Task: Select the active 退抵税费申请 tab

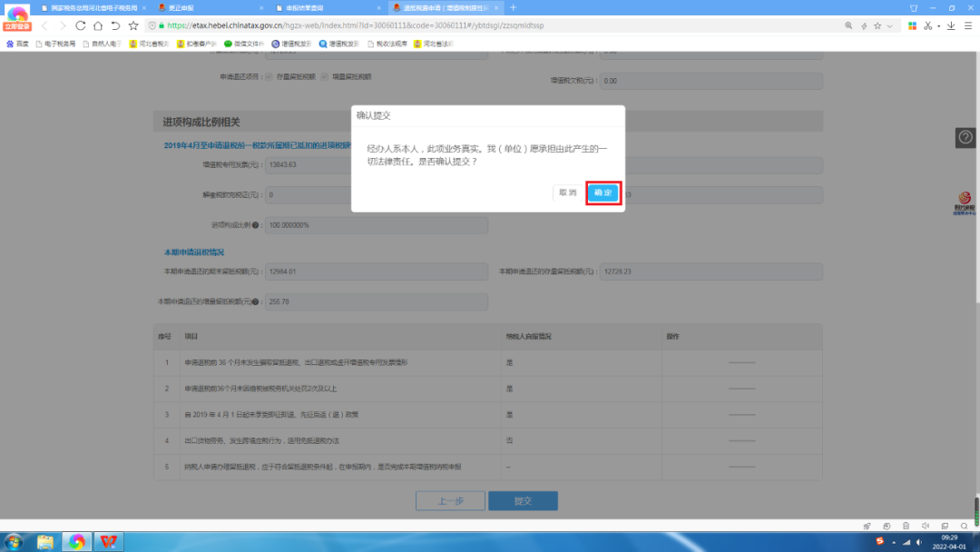Action: [x=445, y=8]
